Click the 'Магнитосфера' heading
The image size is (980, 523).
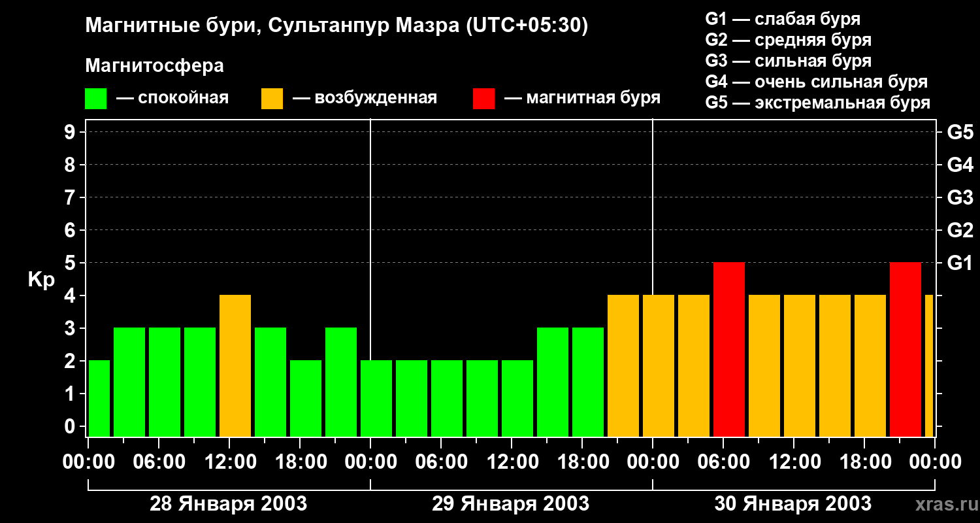(155, 66)
